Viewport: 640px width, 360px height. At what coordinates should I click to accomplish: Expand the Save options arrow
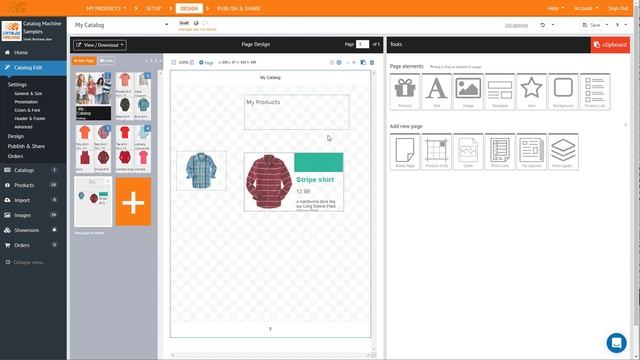(x=607, y=25)
